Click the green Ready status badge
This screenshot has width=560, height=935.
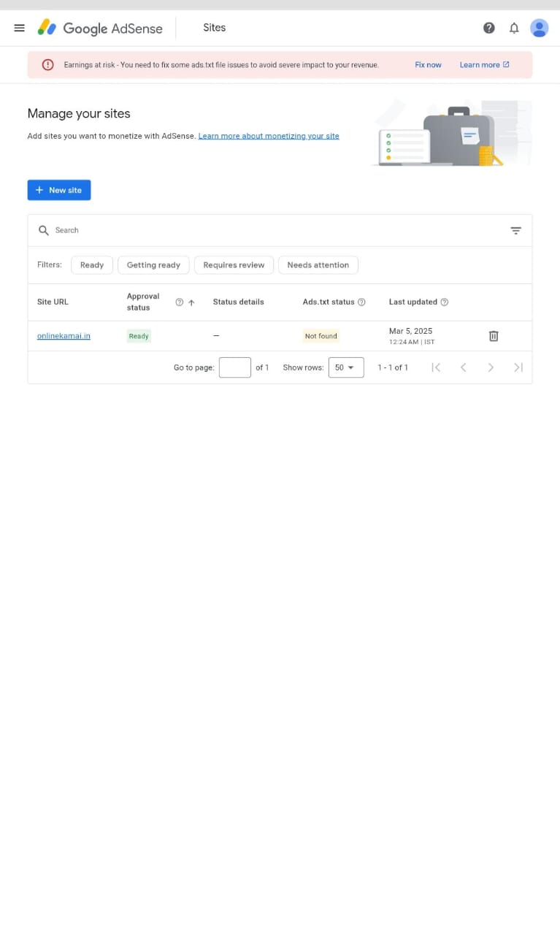click(139, 336)
